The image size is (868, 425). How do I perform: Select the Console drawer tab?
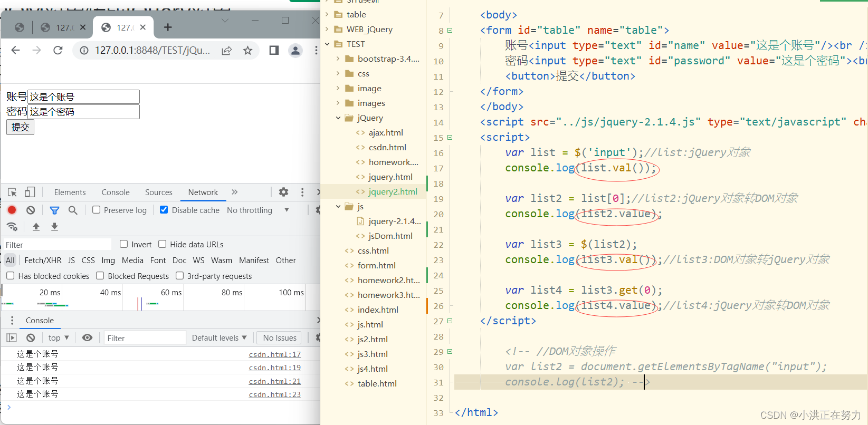click(x=40, y=320)
